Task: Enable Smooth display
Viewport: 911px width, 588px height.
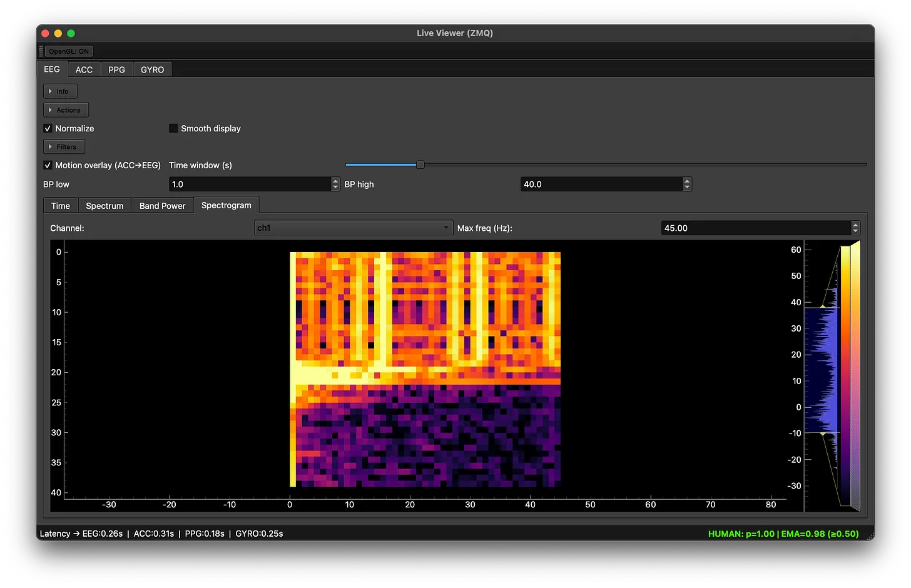Action: pyautogui.click(x=173, y=128)
